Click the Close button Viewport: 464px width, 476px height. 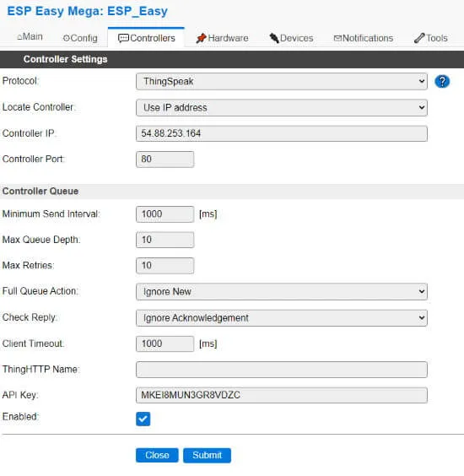pos(157,455)
